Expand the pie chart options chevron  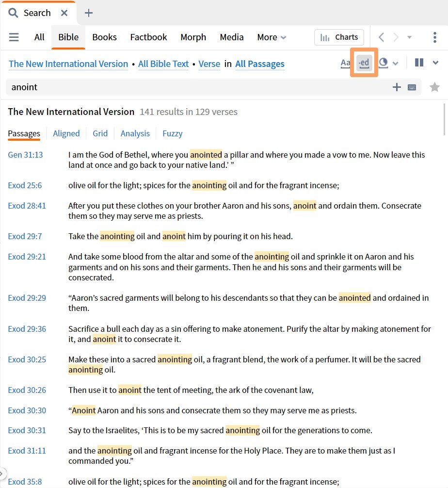click(396, 63)
